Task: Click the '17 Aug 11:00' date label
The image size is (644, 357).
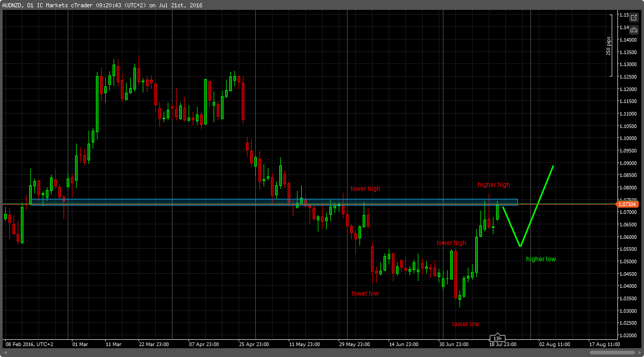Action: (604, 345)
